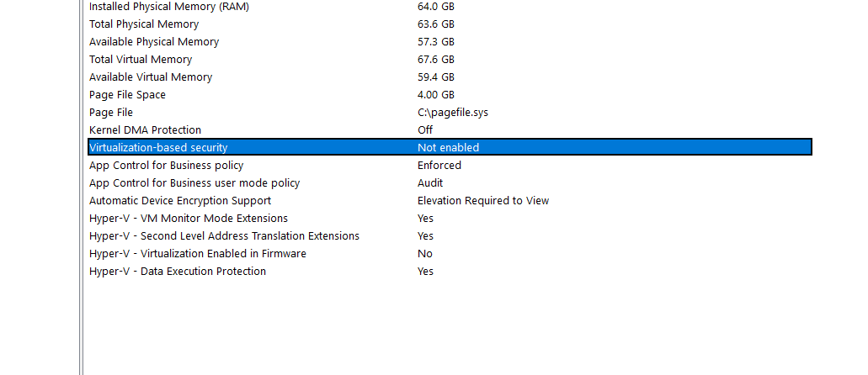Image resolution: width=868 pixels, height=375 pixels.
Task: Select App Control for Business user mode policy
Action: pyautogui.click(x=194, y=183)
